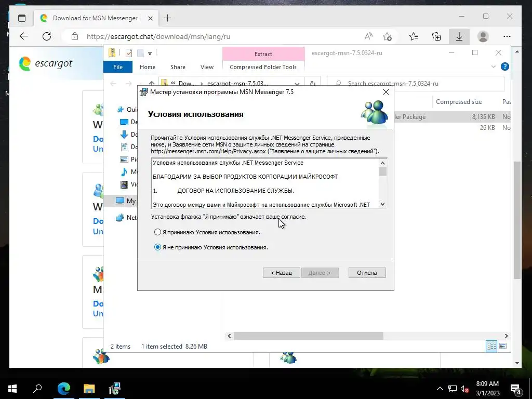Image resolution: width=532 pixels, height=399 pixels.
Task: Click inside the license agreement text box
Action: (265, 183)
